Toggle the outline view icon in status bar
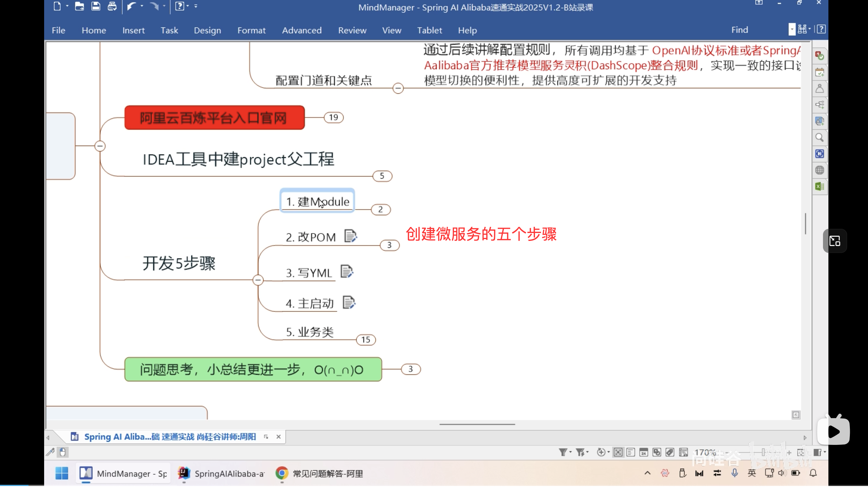The height and width of the screenshot is (489, 868). coord(631,452)
